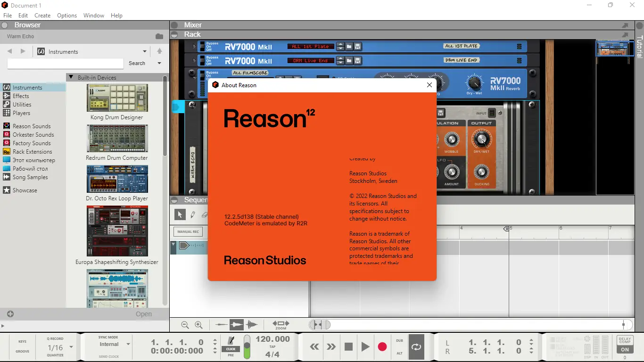Viewport: 644px width, 362px height.
Task: Select the Kong Drum Designer thumbnail
Action: [x=117, y=98]
